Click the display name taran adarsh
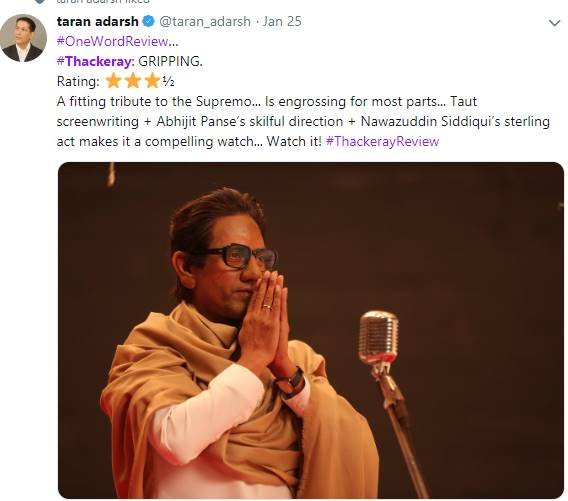This screenshot has width=568, height=501. point(98,21)
